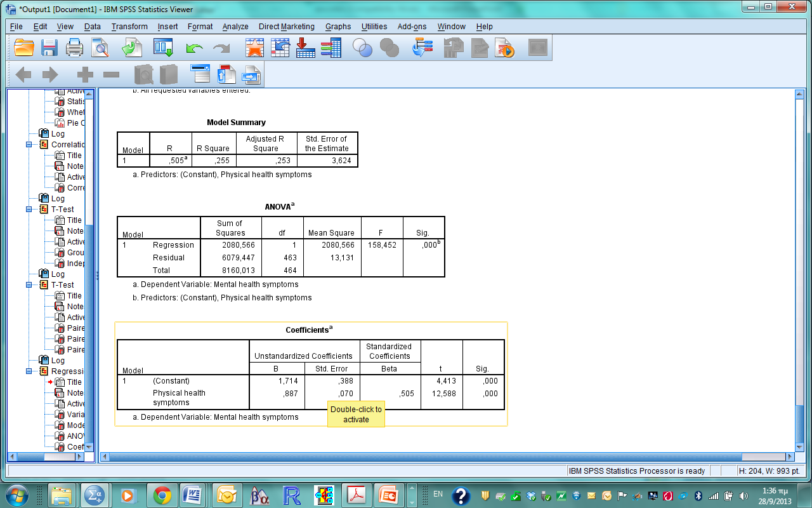
Task: Click the Go to Case icon
Action: click(280, 48)
